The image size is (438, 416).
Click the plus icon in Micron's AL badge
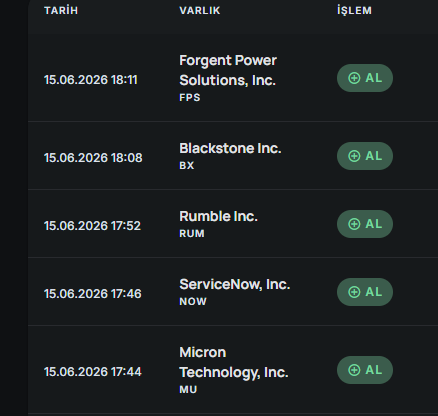354,370
